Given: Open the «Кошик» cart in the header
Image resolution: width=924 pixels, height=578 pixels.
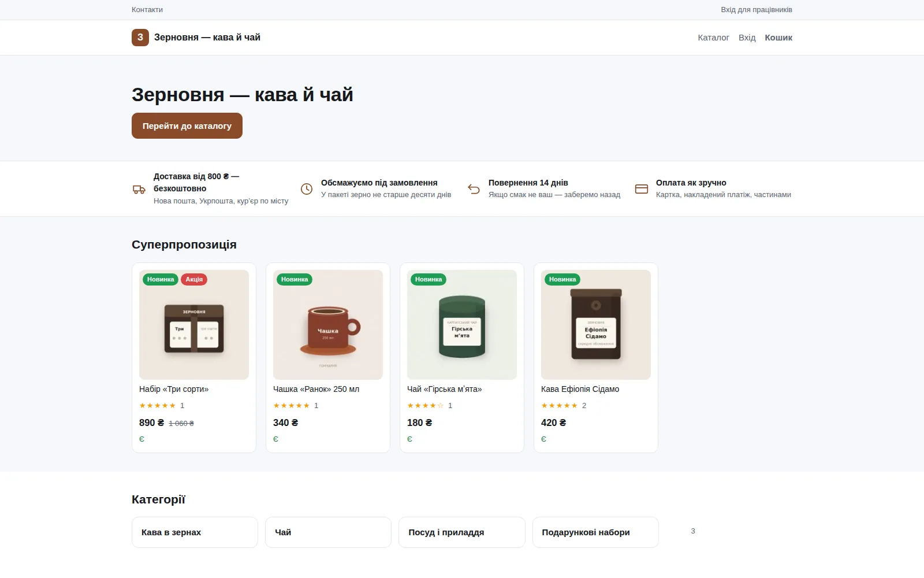Looking at the screenshot, I should point(778,38).
